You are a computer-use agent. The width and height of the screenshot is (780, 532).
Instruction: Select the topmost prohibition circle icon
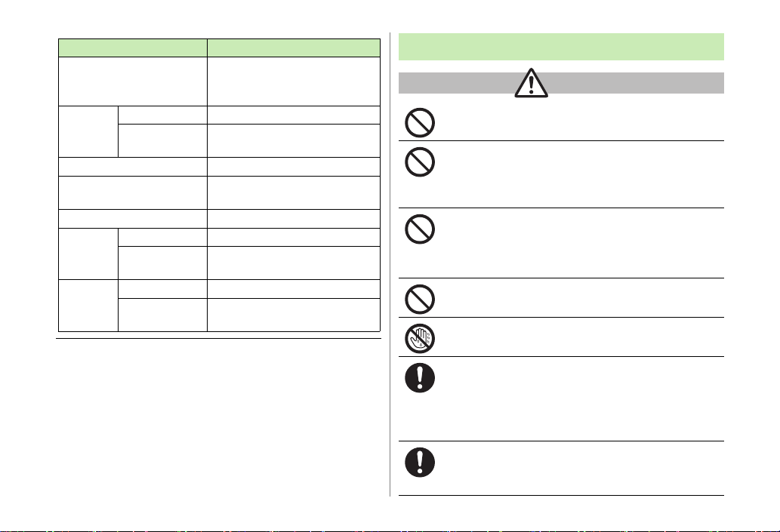[420, 122]
